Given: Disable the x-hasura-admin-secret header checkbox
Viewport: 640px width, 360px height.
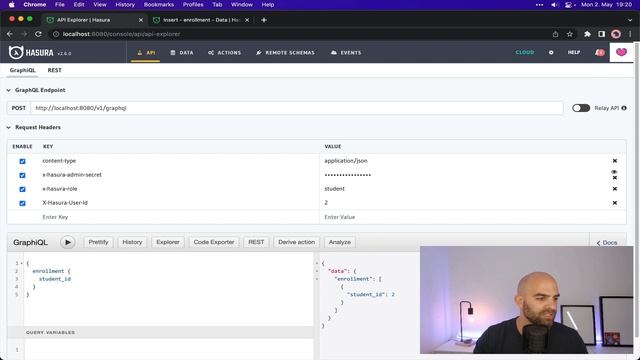Looking at the screenshot, I should (x=22, y=175).
